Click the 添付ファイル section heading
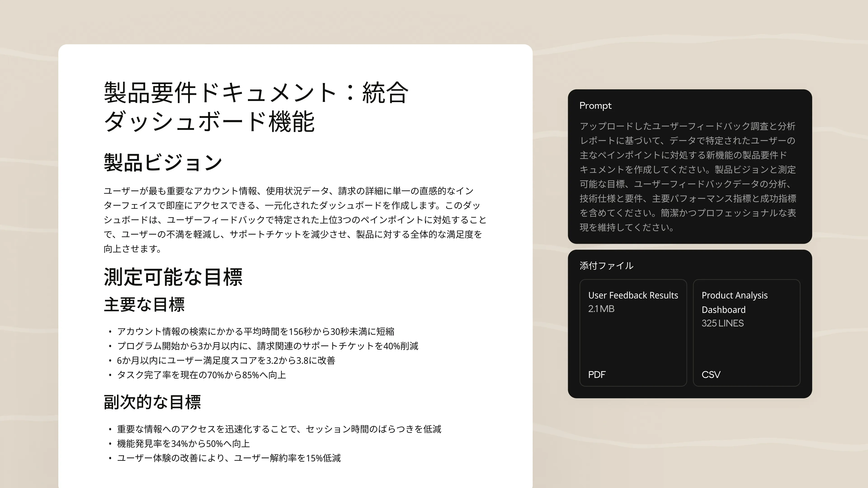The width and height of the screenshot is (868, 488). coord(606,266)
